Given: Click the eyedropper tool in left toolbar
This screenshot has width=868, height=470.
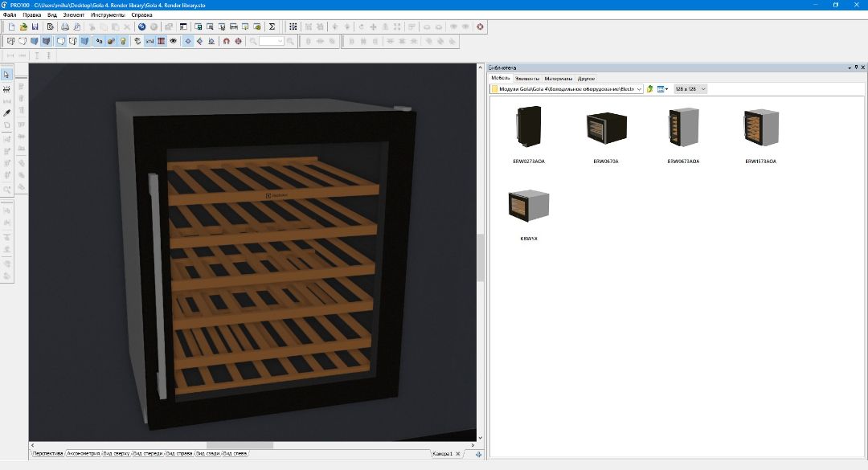Looking at the screenshot, I should 7,112.
